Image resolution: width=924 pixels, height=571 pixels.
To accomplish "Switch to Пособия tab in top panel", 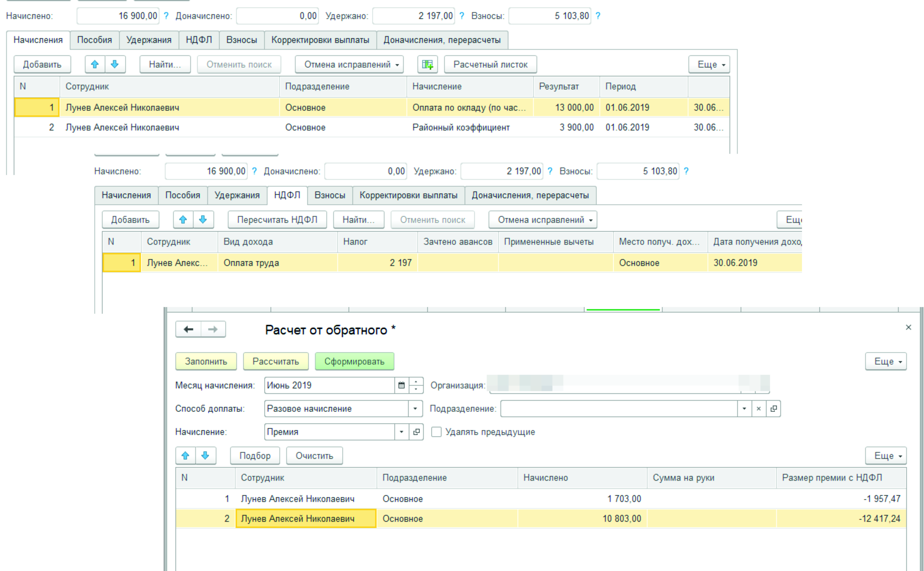I will [x=94, y=40].
